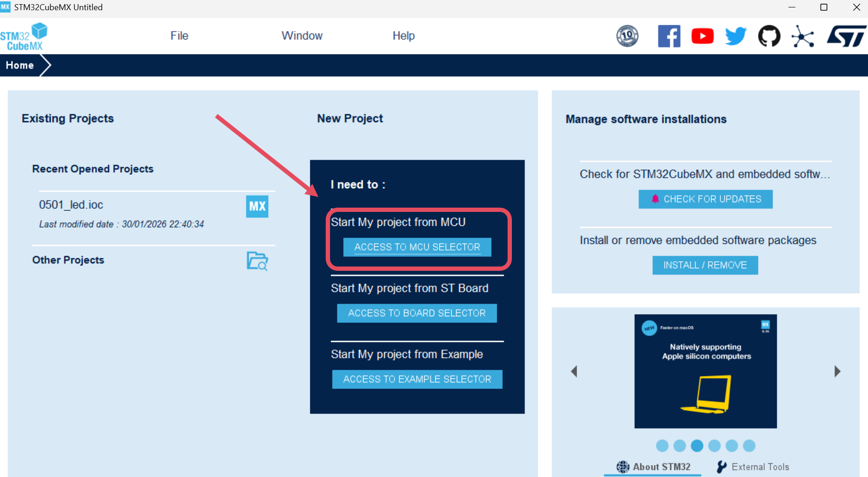This screenshot has width=868, height=477.
Task: Show next carousel slide with right arrow
Action: click(x=837, y=371)
